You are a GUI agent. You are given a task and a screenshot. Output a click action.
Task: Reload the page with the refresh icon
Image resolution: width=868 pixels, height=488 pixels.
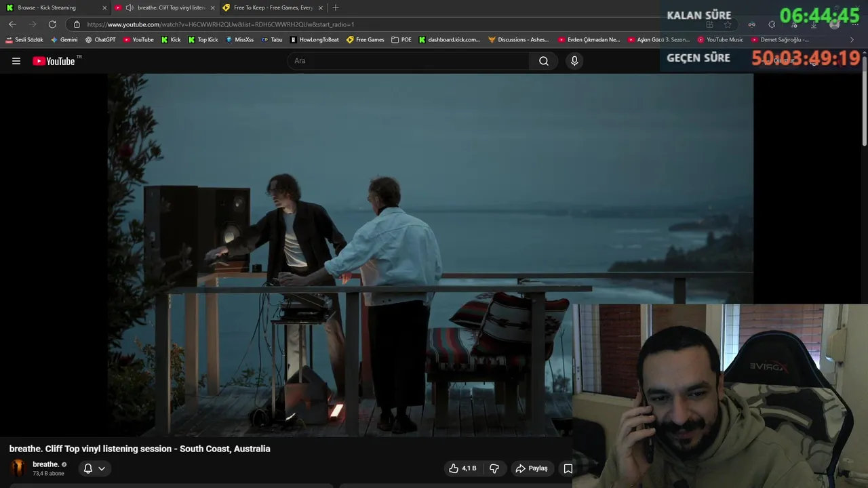pyautogui.click(x=52, y=24)
